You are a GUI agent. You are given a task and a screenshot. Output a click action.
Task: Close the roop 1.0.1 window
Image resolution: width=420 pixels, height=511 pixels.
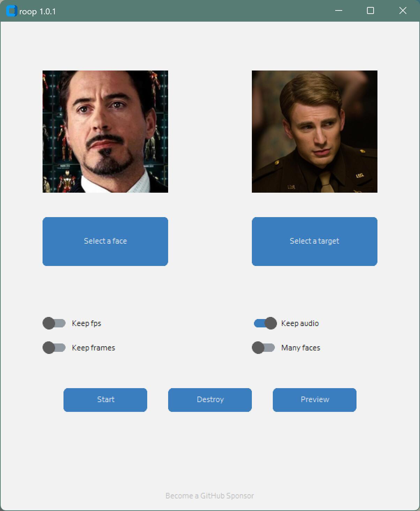403,11
